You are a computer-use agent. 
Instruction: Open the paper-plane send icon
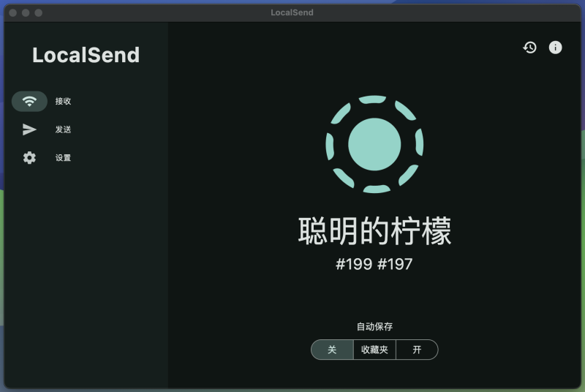pyautogui.click(x=29, y=129)
